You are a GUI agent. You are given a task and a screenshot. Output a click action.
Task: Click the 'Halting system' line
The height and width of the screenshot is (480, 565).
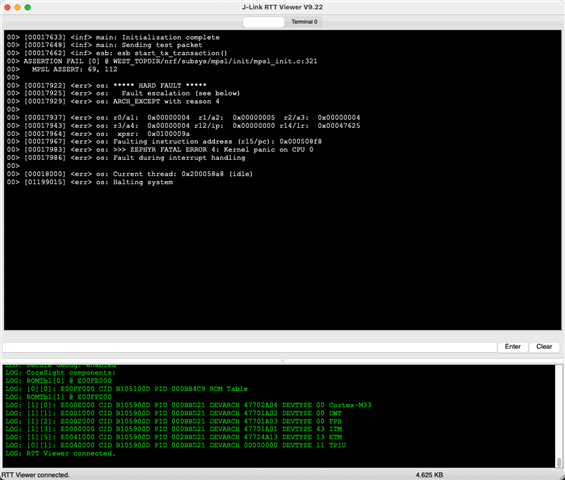pyautogui.click(x=90, y=182)
